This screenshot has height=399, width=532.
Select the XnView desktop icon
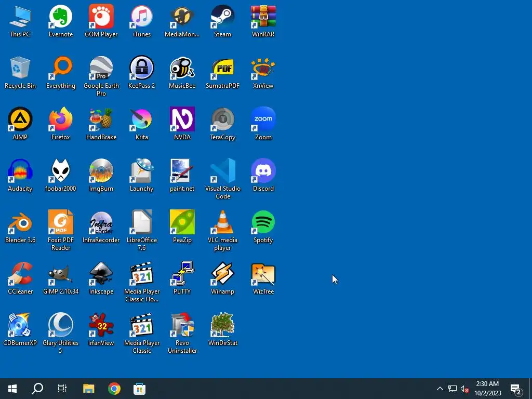tap(263, 68)
